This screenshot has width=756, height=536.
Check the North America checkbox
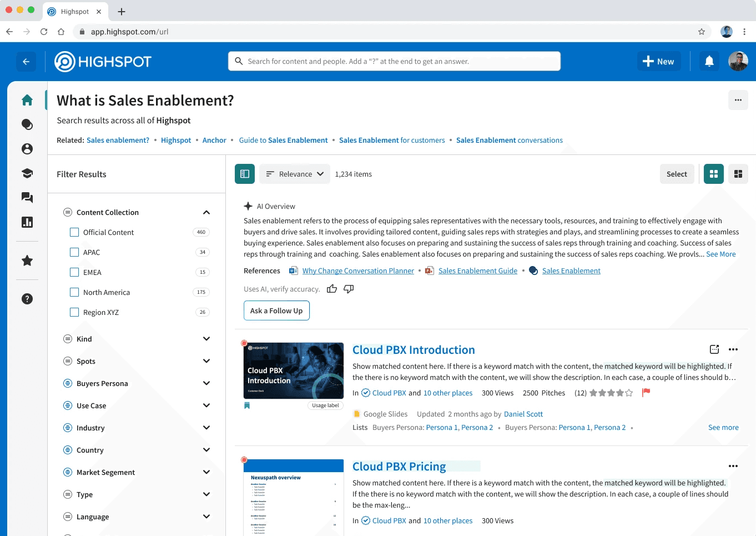click(74, 292)
